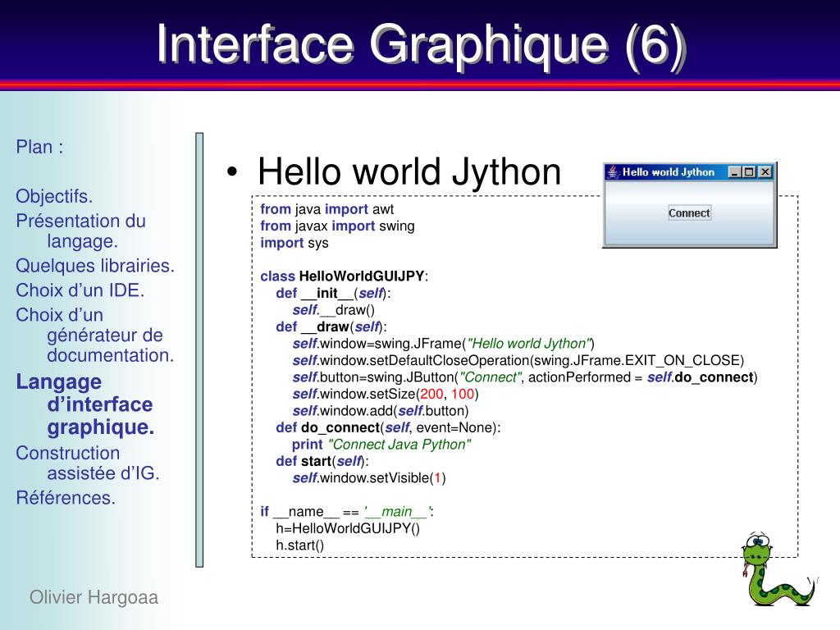
Task: Click the 'import sys' code line
Action: 294,243
